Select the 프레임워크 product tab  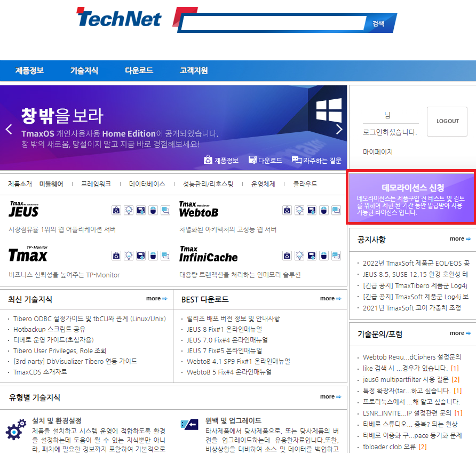(96, 184)
